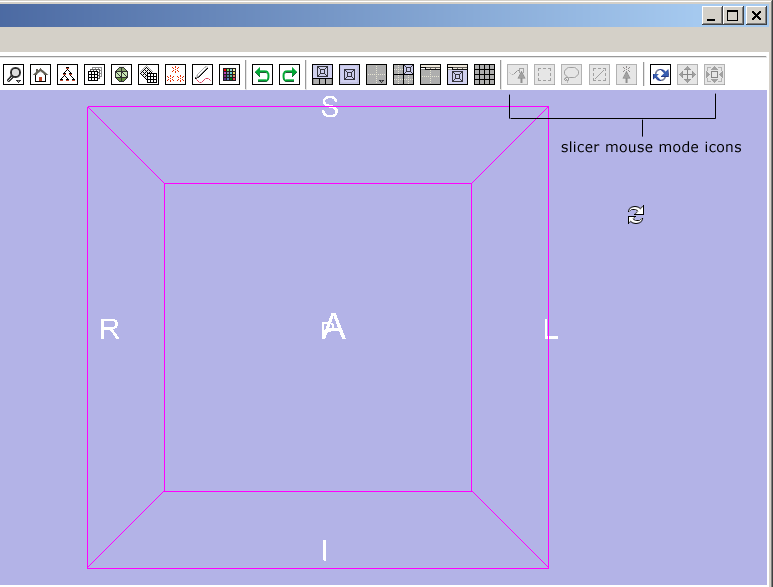Toggle the zoom mouse mode icon
Image resolution: width=773 pixels, height=587 pixels.
pos(714,74)
